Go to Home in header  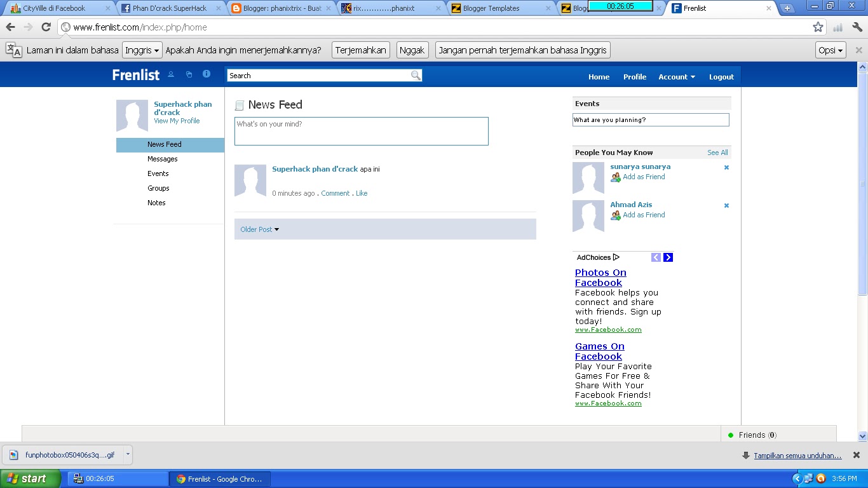coord(599,77)
